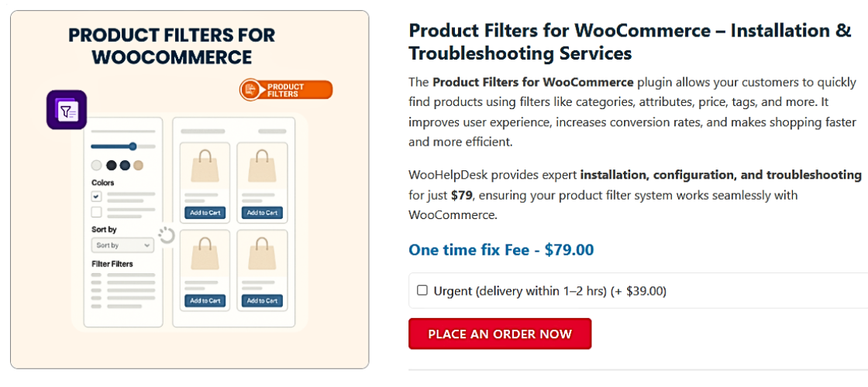The height and width of the screenshot is (387, 868).
Task: Click the bottom-right shopping bag product icon
Action: (x=262, y=253)
